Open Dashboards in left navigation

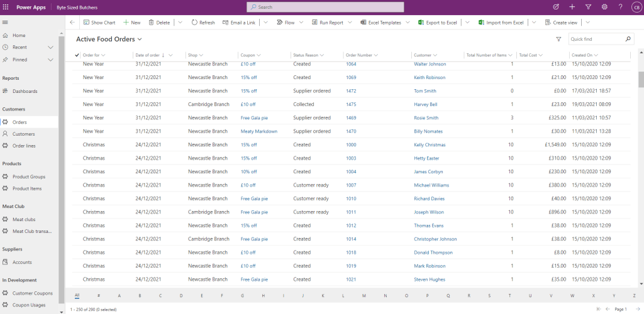pos(25,91)
